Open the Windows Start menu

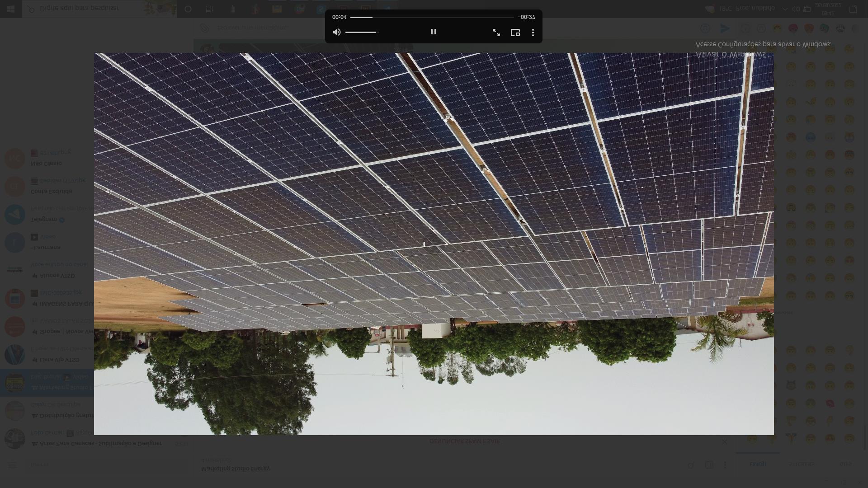pyautogui.click(x=11, y=9)
